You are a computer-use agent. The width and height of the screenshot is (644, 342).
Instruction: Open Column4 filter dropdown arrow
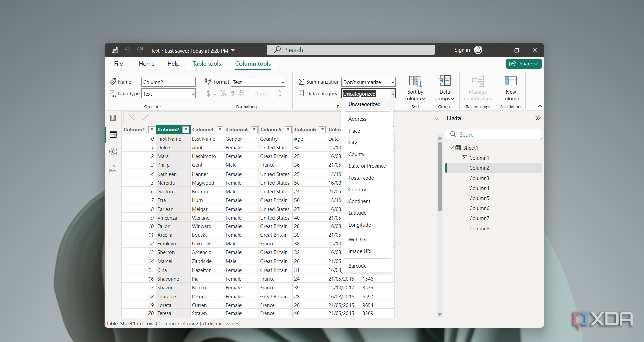pyautogui.click(x=254, y=129)
